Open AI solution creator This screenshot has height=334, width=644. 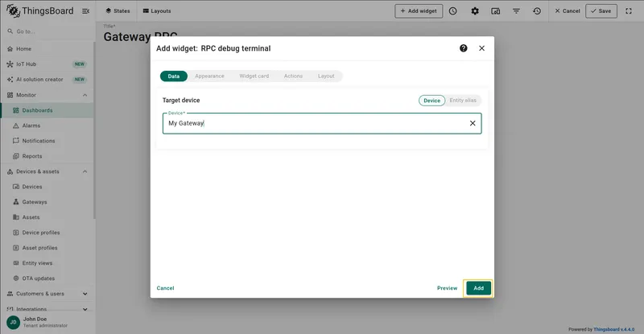(47, 80)
